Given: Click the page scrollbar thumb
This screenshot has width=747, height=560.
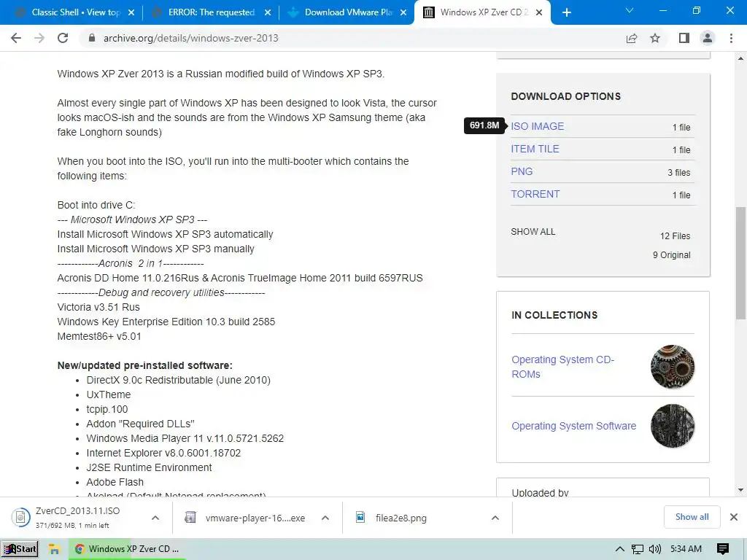Looking at the screenshot, I should click(740, 262).
